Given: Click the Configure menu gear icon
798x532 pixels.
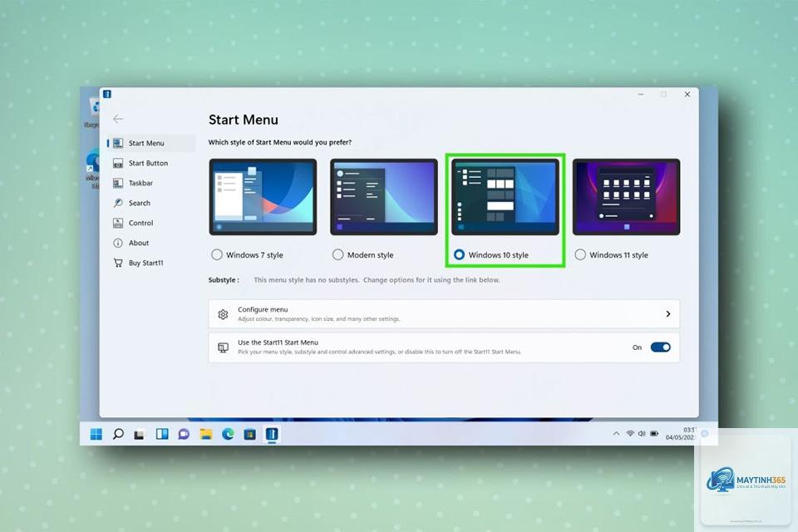Looking at the screenshot, I should tap(223, 314).
